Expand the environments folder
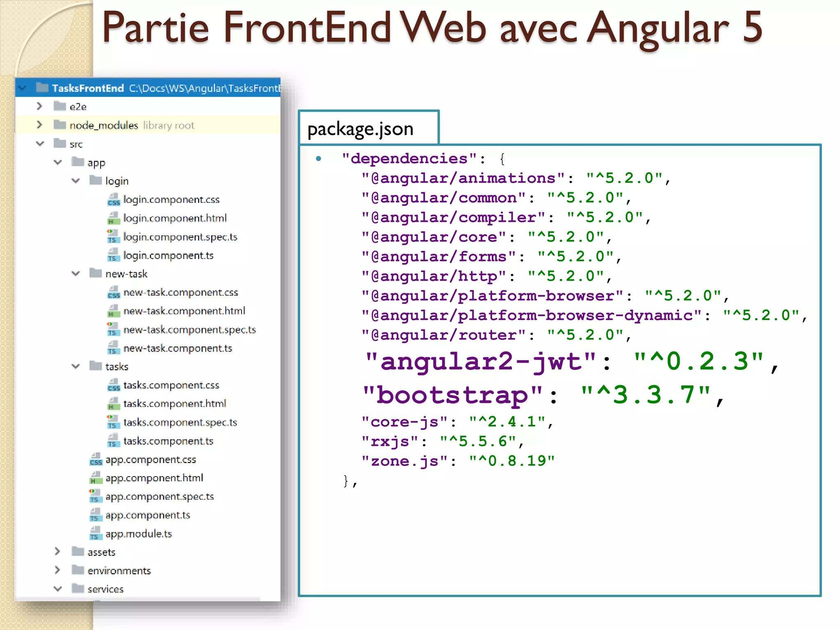The height and width of the screenshot is (630, 840). coord(57,570)
